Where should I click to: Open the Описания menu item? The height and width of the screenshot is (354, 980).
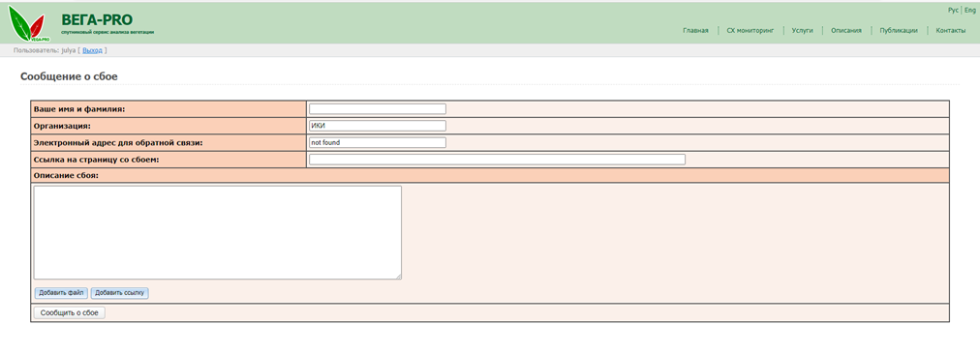click(x=846, y=30)
